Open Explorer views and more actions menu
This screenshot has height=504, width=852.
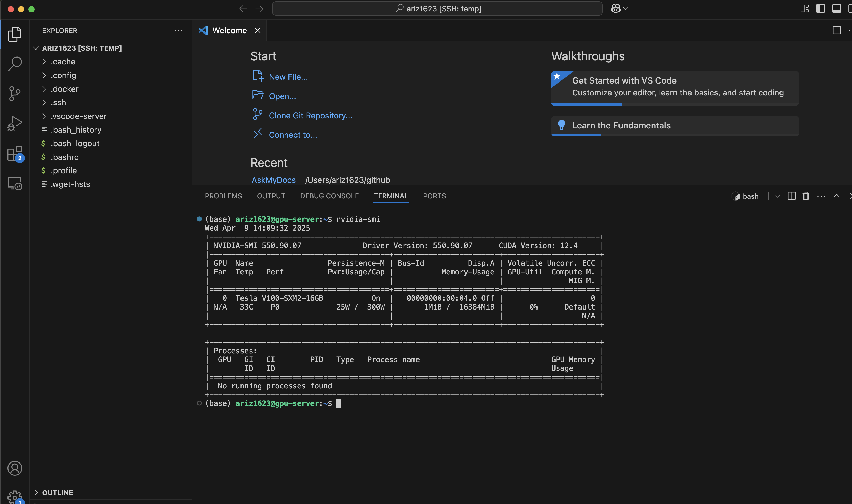pos(178,30)
